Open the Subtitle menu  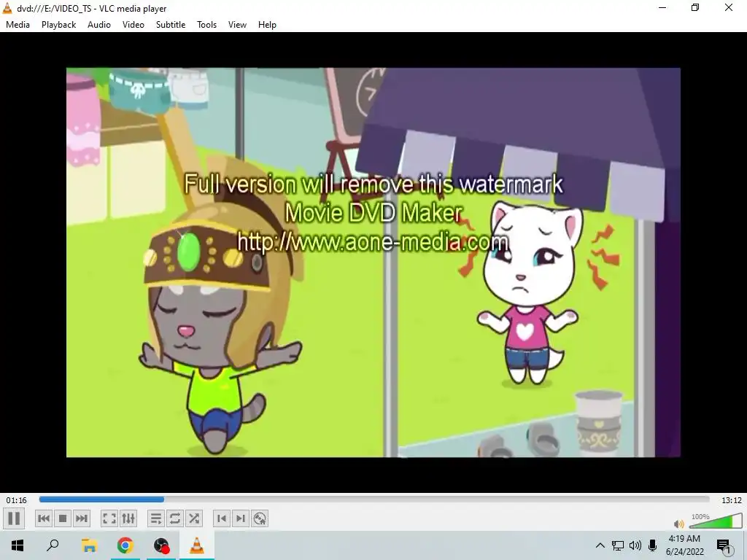pos(171,25)
